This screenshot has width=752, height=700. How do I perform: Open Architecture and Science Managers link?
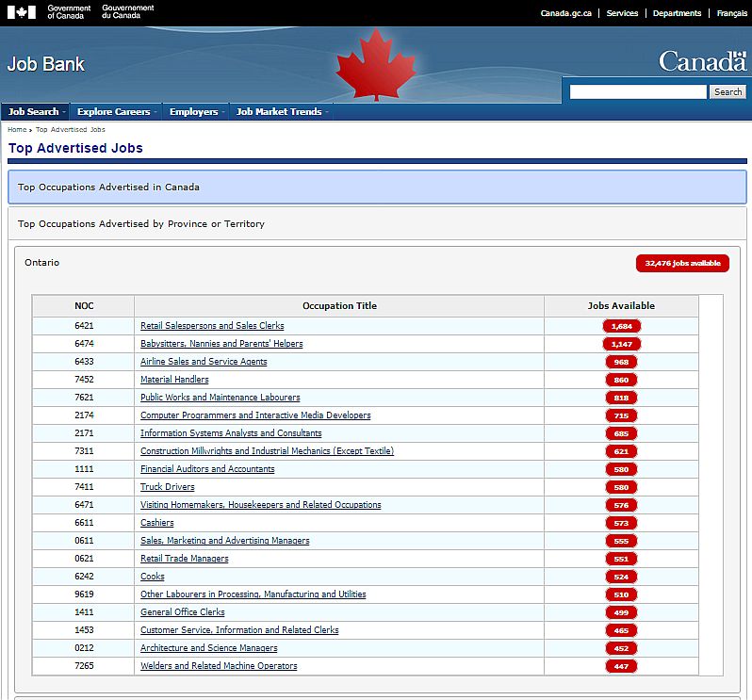pos(208,648)
